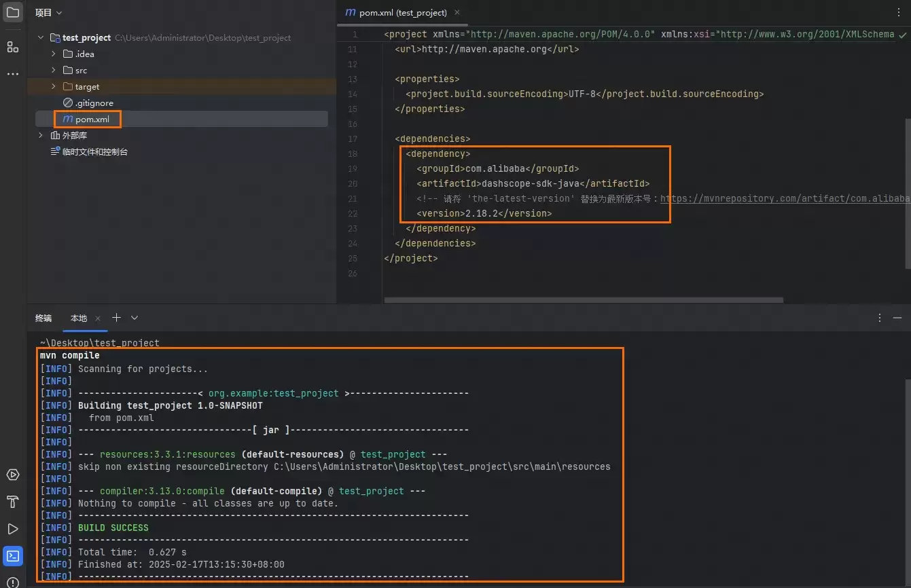Click org.example:test_project in terminal

273,393
